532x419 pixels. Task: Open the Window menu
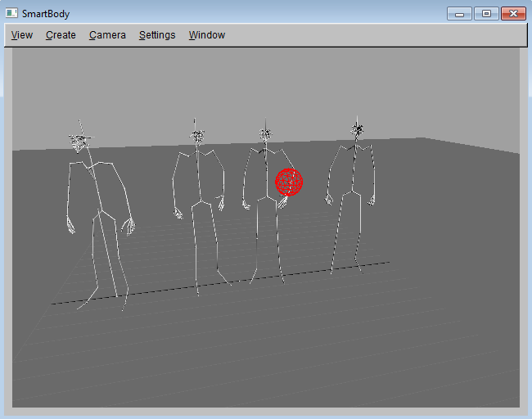point(207,35)
